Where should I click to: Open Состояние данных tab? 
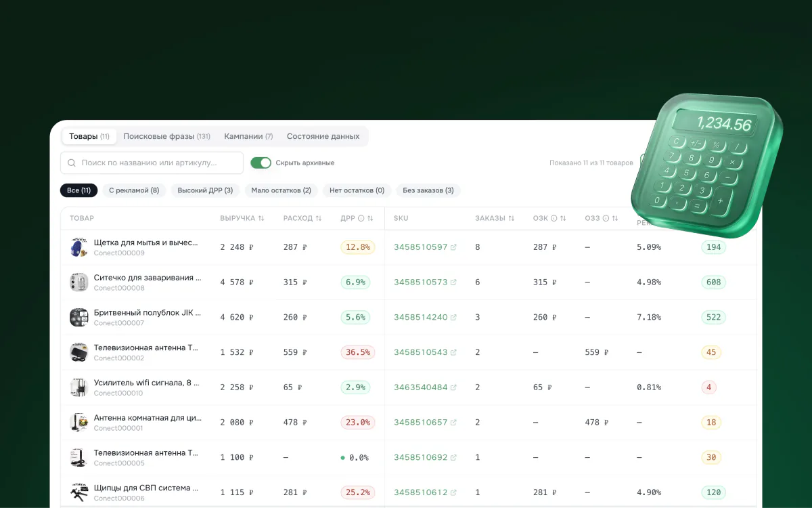[323, 136]
